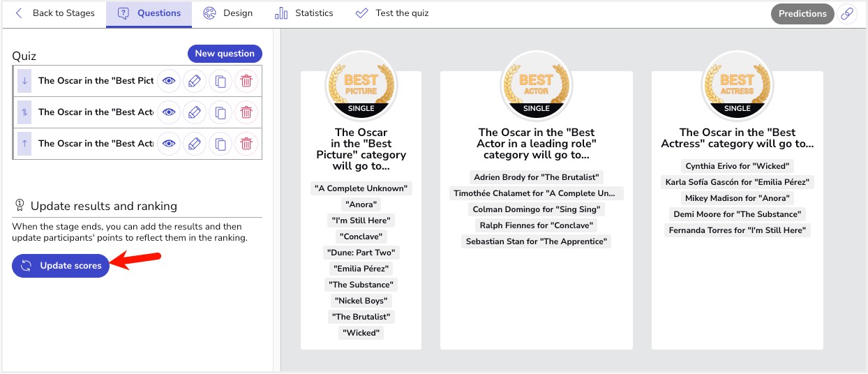Choose answer "Emilia Pérez" in Best Picture
The height and width of the screenshot is (374, 868).
(x=361, y=269)
